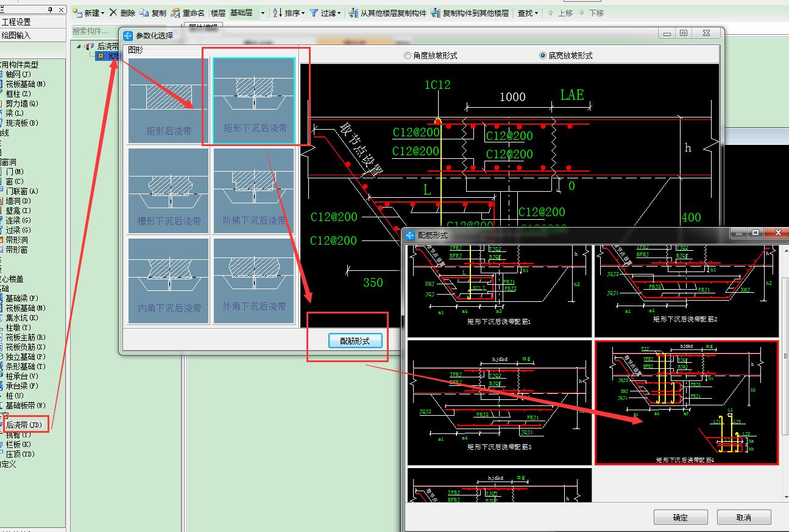Screen dimensions: 789x532
Task: Choose the 矩形后浇带 shape thumbnail
Action: 169,101
